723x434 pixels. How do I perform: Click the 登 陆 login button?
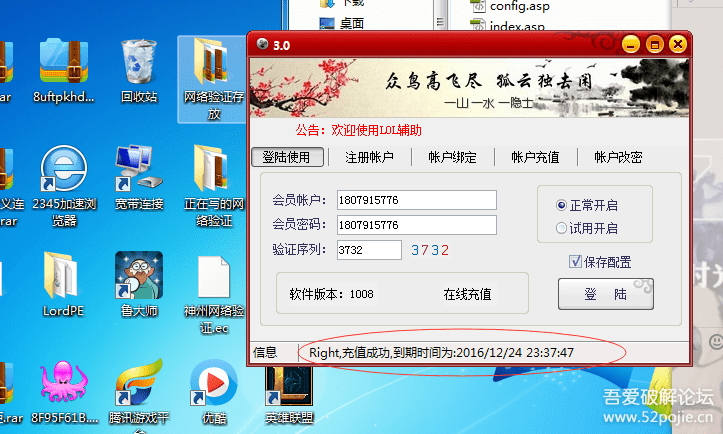[x=605, y=294]
